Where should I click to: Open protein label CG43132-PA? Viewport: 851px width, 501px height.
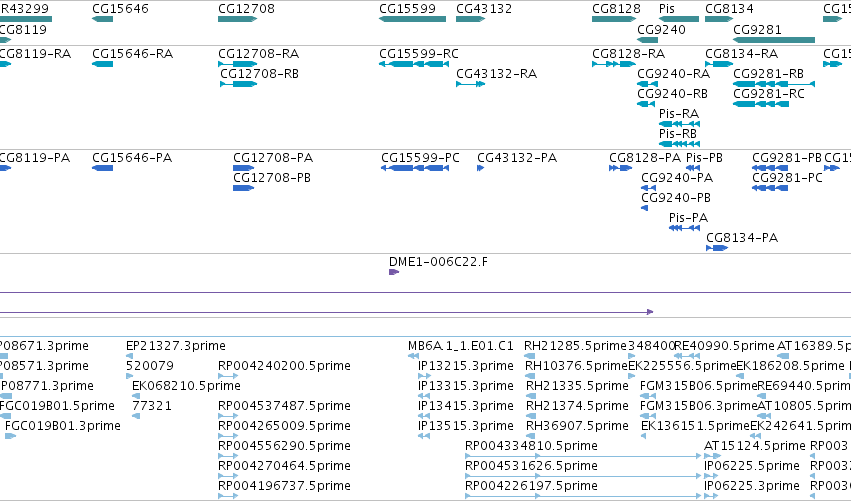pyautogui.click(x=517, y=157)
